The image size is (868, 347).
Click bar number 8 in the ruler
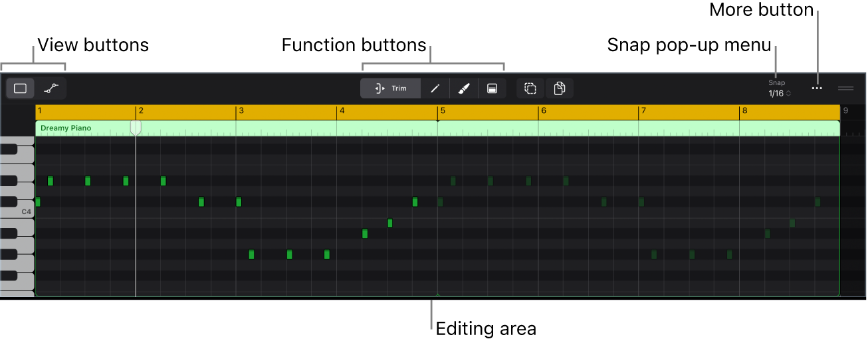[745, 112]
